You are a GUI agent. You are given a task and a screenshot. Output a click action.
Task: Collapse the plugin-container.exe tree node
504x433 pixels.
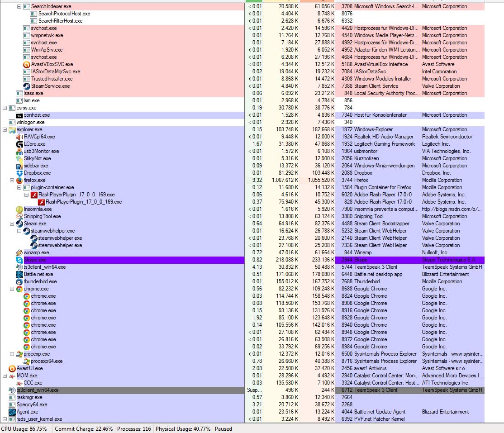[x=19, y=187]
